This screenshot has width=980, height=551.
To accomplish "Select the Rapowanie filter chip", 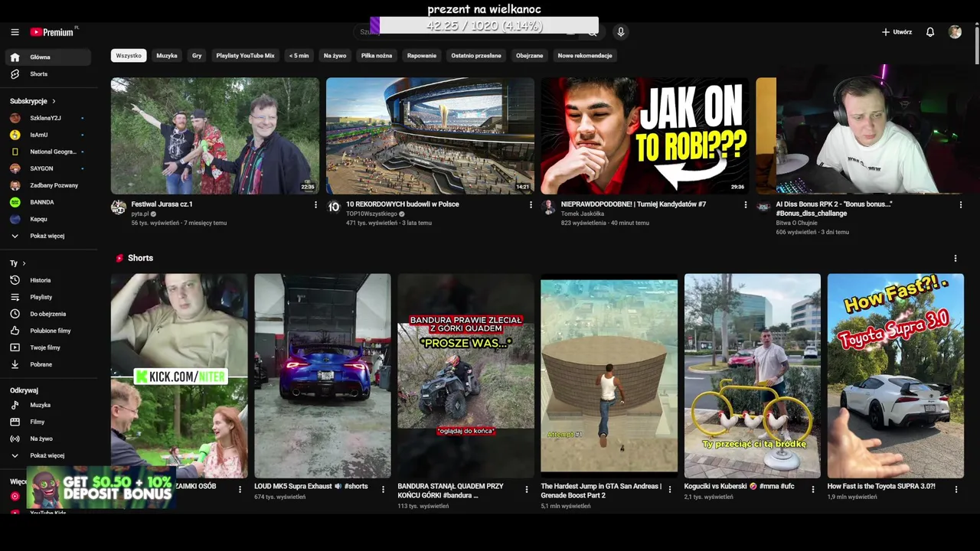I will coord(422,56).
